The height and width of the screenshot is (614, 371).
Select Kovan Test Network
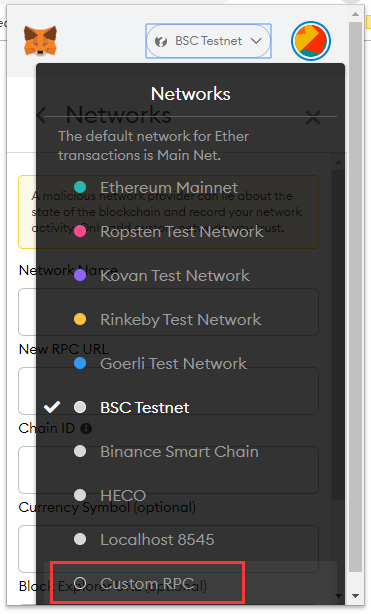point(175,276)
